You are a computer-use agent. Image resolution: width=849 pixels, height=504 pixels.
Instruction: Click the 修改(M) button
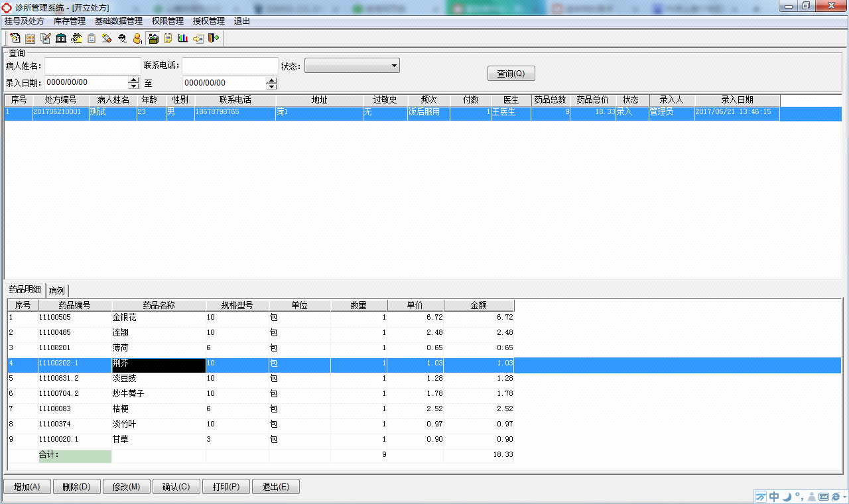[x=127, y=487]
